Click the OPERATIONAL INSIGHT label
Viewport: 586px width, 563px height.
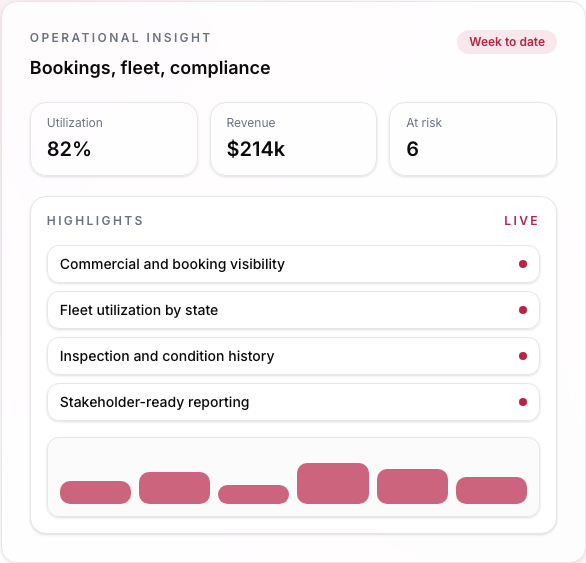tap(121, 38)
